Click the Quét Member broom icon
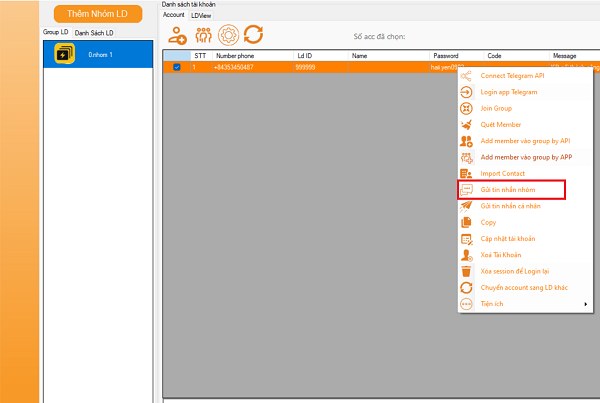The width and height of the screenshot is (600, 403). 466,125
